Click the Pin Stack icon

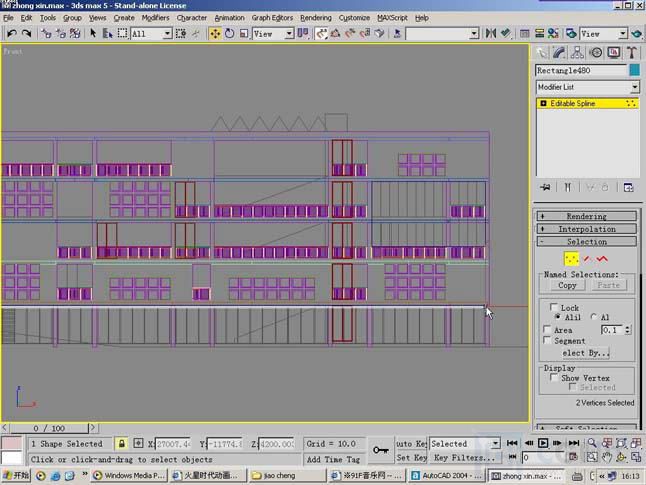(x=545, y=187)
